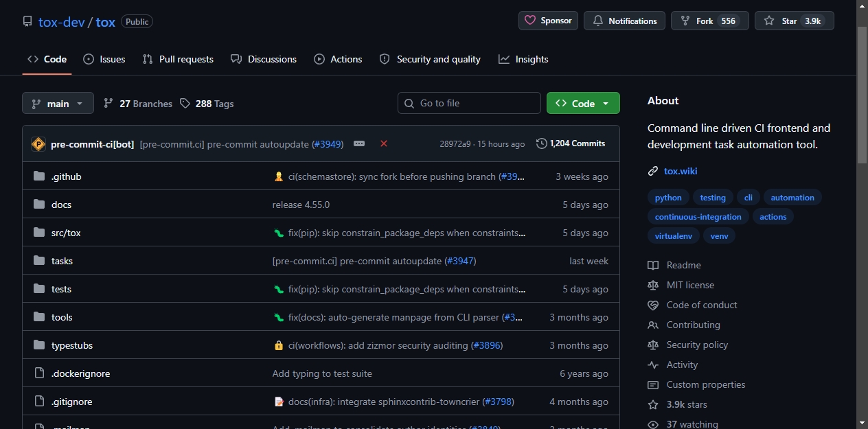Screen dimensions: 868x429
Task: Open the .gitignore file
Action: 71,402
